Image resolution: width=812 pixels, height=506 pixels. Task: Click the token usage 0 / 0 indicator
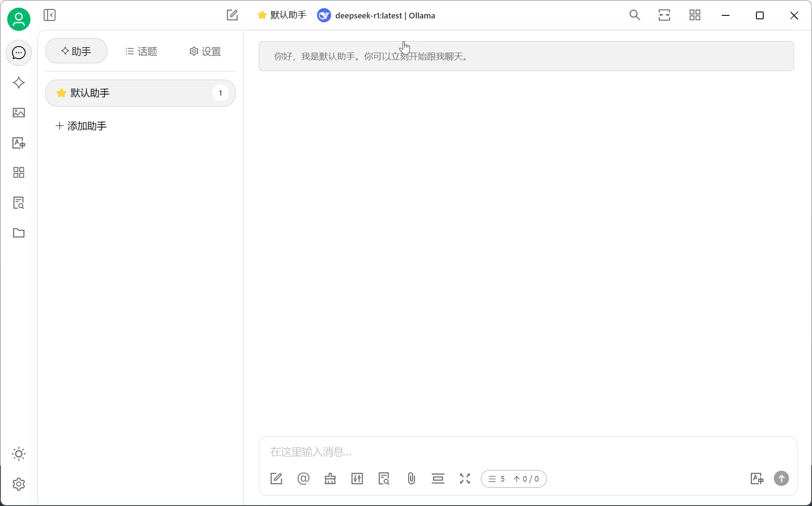click(x=527, y=479)
